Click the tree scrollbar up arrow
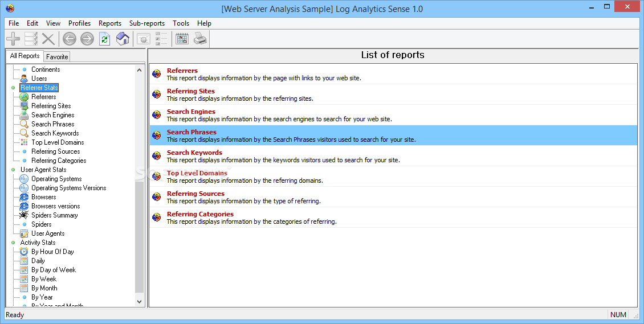Image resolution: width=644 pixels, height=324 pixels. 139,69
